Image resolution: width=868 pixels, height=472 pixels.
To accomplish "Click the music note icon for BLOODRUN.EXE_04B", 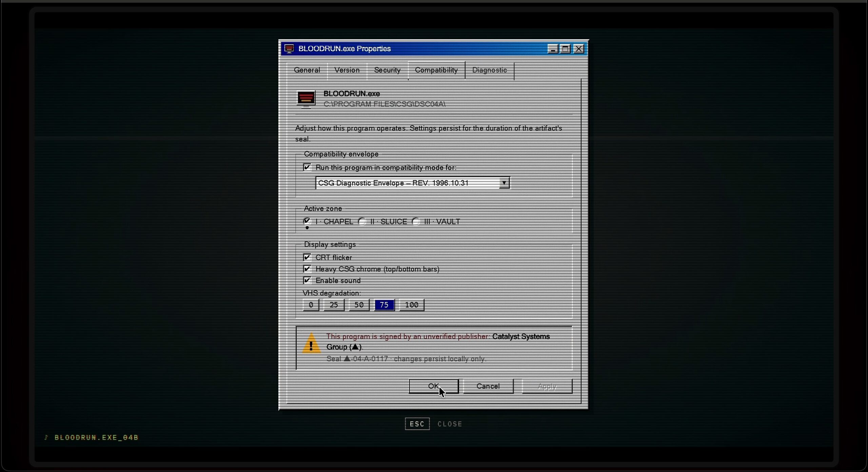I will [x=46, y=437].
